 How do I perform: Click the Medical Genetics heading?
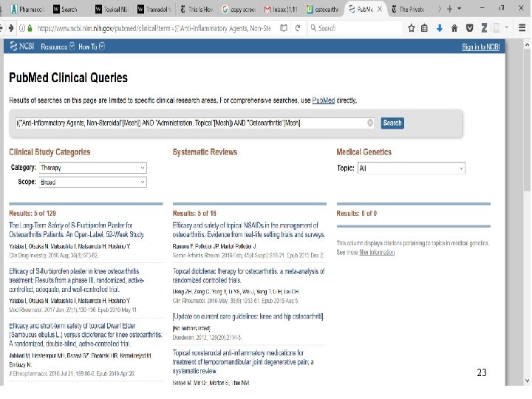(x=364, y=152)
